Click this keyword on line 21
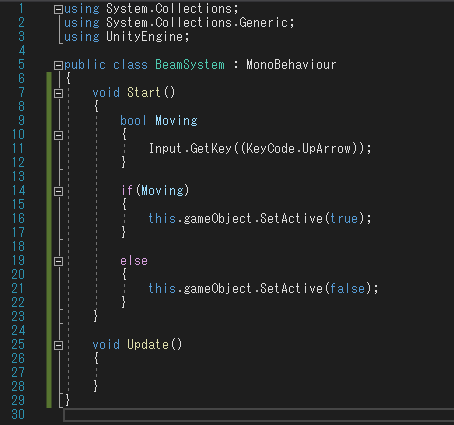 (x=162, y=288)
